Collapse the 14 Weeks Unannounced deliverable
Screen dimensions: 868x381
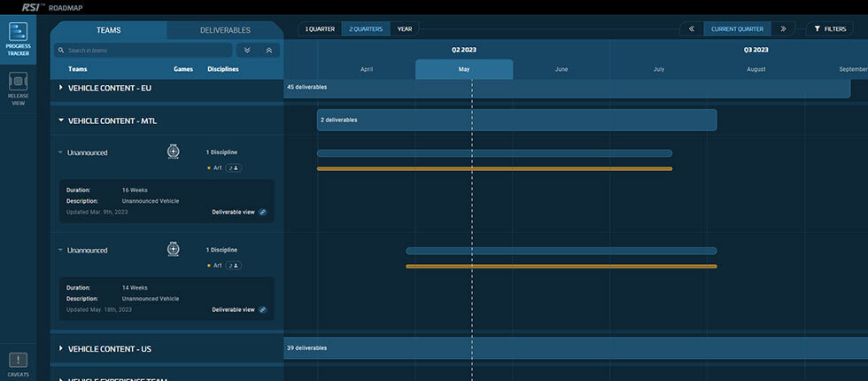coord(60,250)
